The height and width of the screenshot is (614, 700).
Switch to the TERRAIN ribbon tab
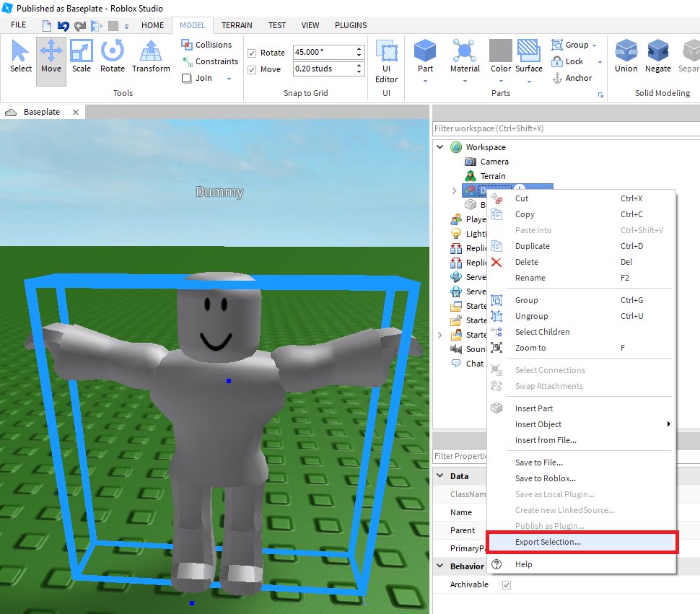pyautogui.click(x=237, y=25)
